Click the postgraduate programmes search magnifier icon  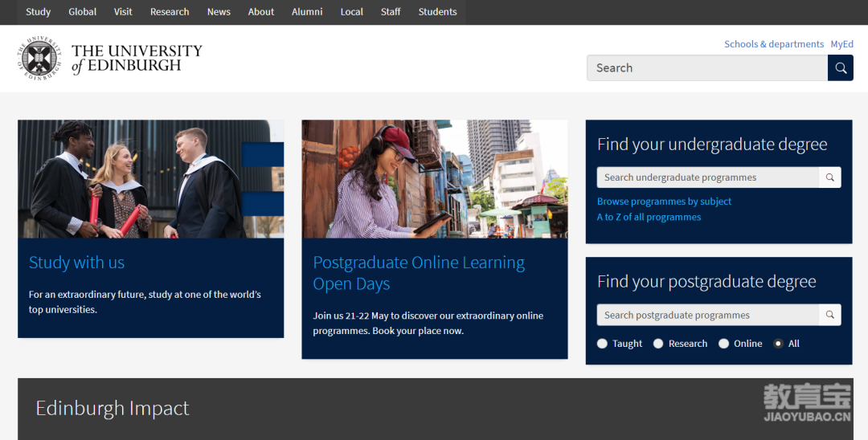[x=829, y=315]
